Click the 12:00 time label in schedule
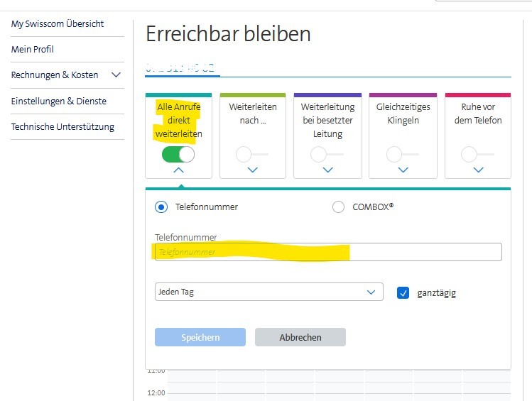The image size is (532, 401). point(156,393)
